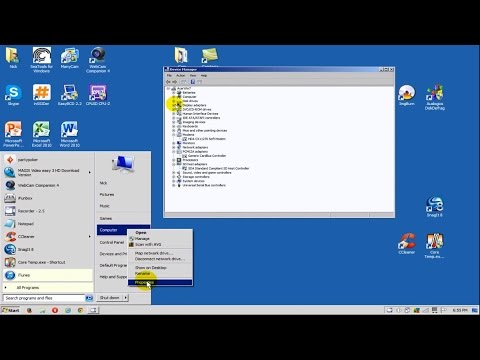
Task: Click the Shut down button
Action: tap(110, 298)
